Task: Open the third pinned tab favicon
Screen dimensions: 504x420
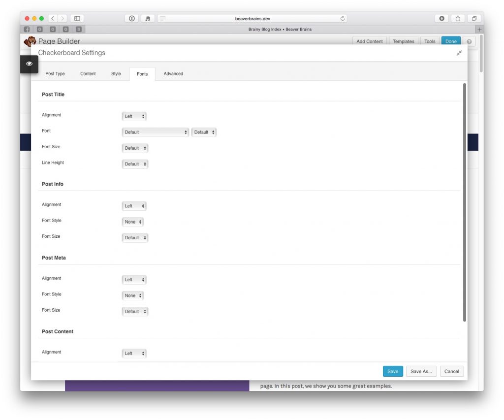Action: (53, 29)
